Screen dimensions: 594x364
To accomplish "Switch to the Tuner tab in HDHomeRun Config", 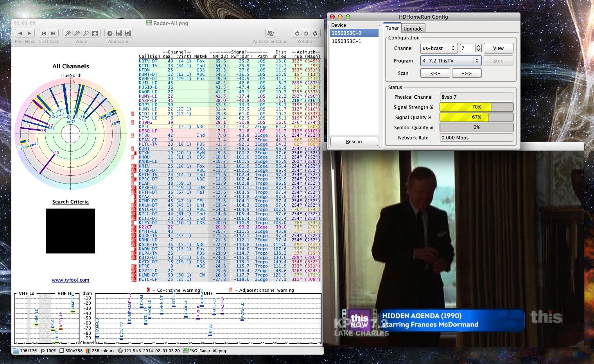I will point(392,28).
